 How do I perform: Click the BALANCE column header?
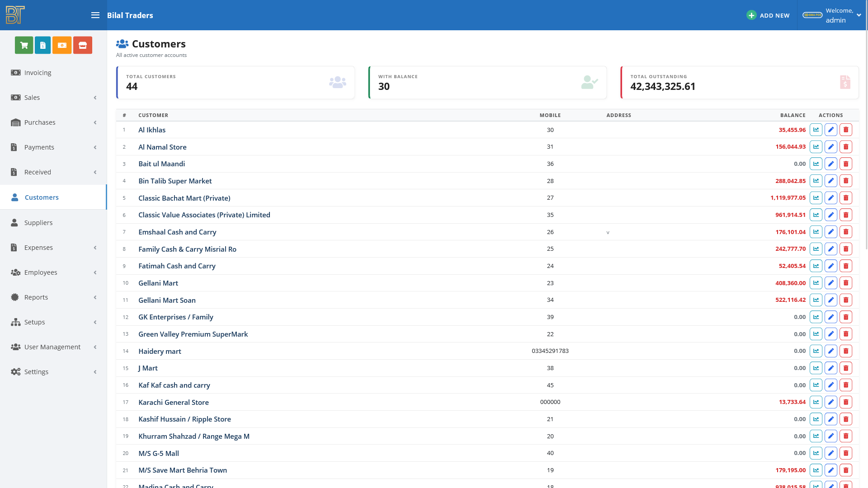click(793, 115)
